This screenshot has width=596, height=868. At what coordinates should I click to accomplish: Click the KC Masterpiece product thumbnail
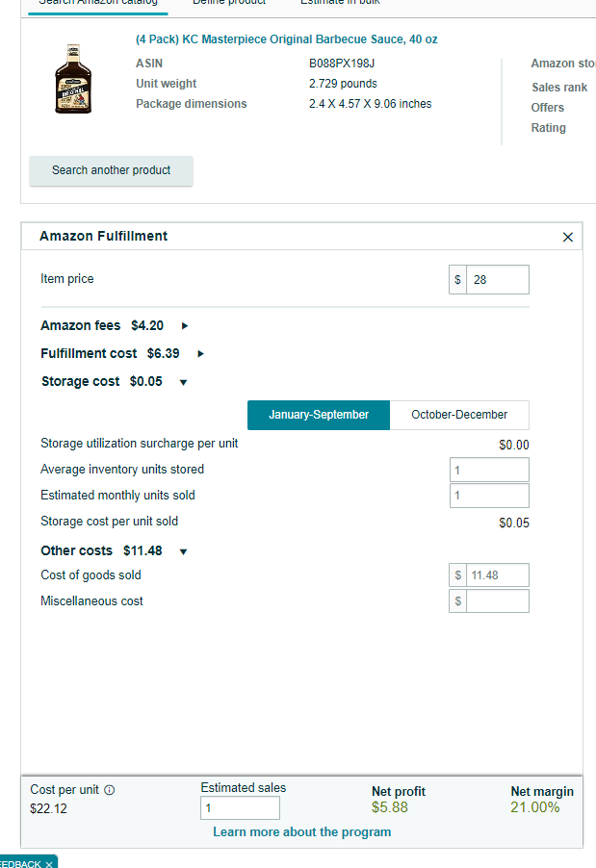(x=73, y=79)
